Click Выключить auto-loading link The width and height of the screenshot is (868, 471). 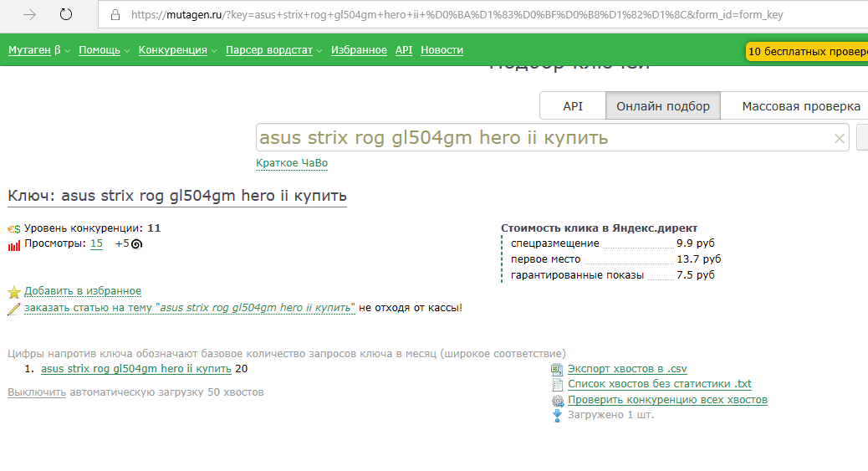tap(37, 392)
